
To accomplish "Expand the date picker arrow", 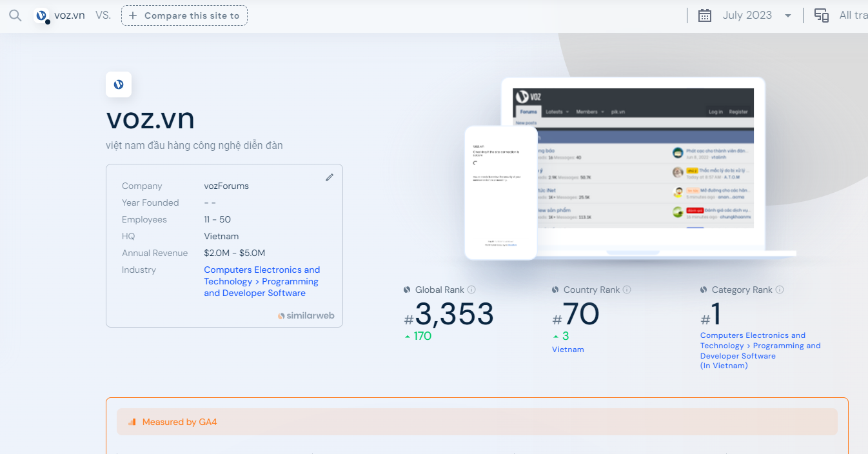I will (788, 16).
